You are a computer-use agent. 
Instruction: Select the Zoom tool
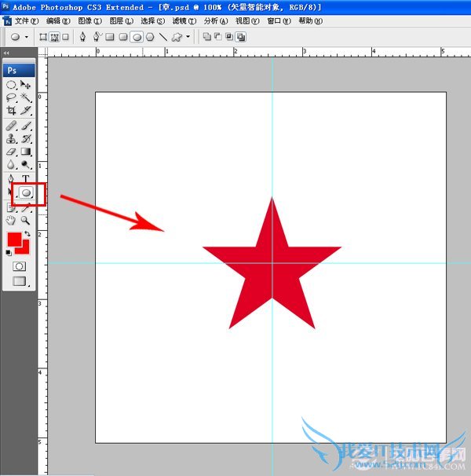pos(25,221)
